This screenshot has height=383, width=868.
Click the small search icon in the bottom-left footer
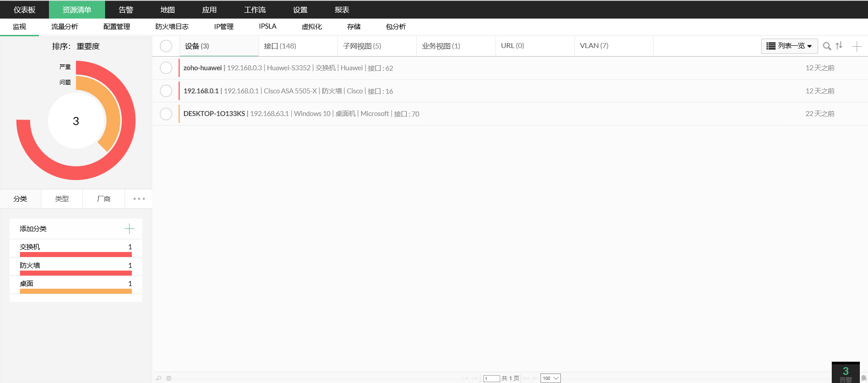point(159,378)
